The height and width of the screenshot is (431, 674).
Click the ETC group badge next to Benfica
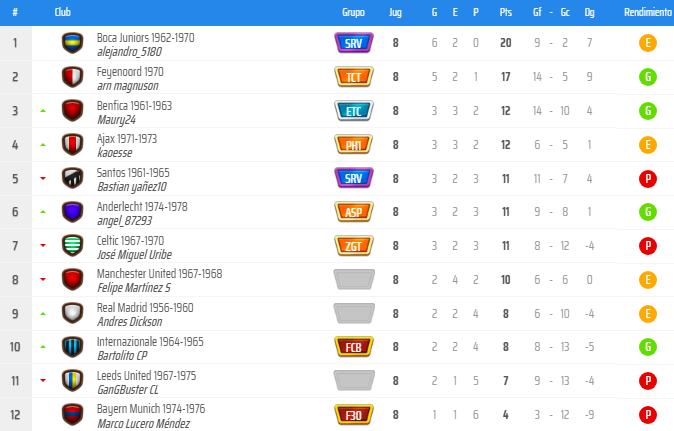[x=354, y=111]
